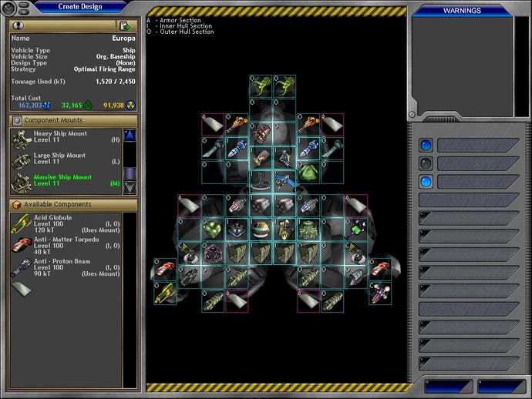The image size is (532, 399).
Task: Toggle the first blue round indicator in right panel
Action: [x=425, y=146]
